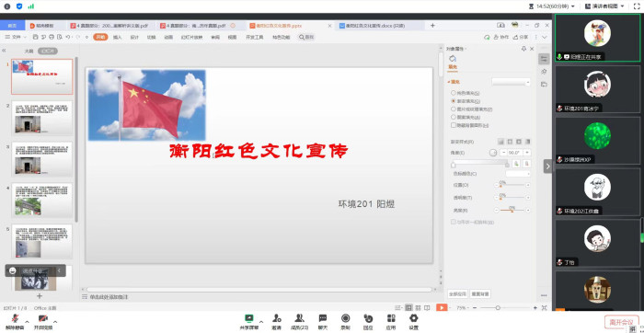The height and width of the screenshot is (333, 644).
Task: Open the members list icon
Action: (x=299, y=318)
